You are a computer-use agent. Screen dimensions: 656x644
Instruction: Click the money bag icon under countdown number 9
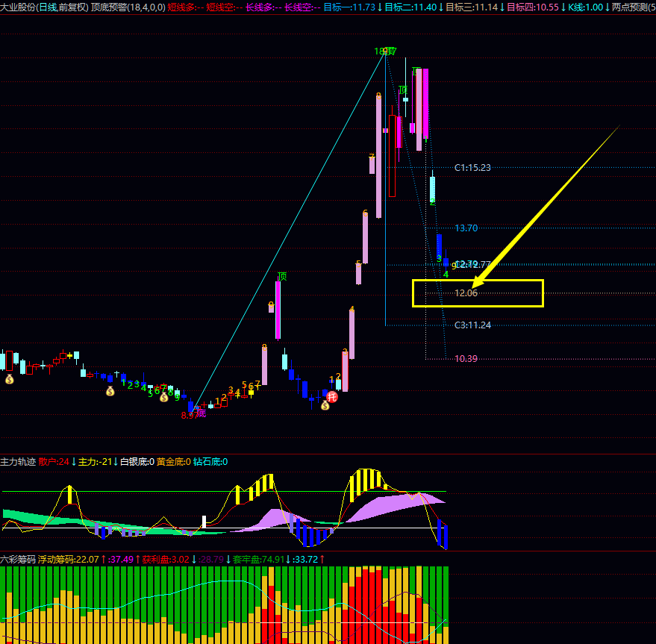[164, 397]
